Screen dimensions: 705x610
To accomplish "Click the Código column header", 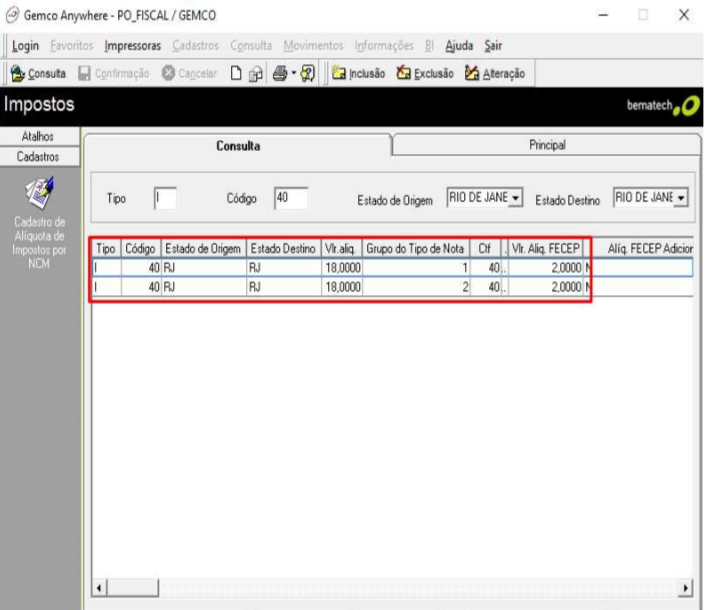I will 140,248.
